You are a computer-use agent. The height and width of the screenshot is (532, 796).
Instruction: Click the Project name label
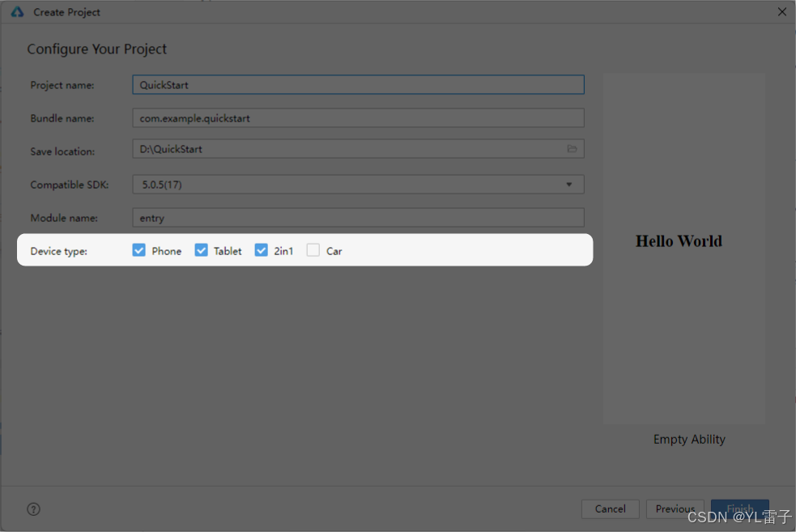(62, 85)
